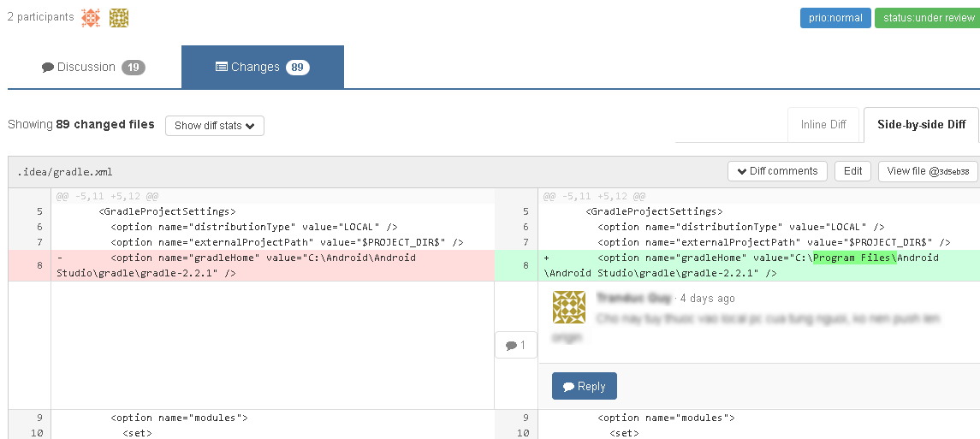The height and width of the screenshot is (439, 980).
Task: Open View file @3d5eb38
Action: click(928, 171)
